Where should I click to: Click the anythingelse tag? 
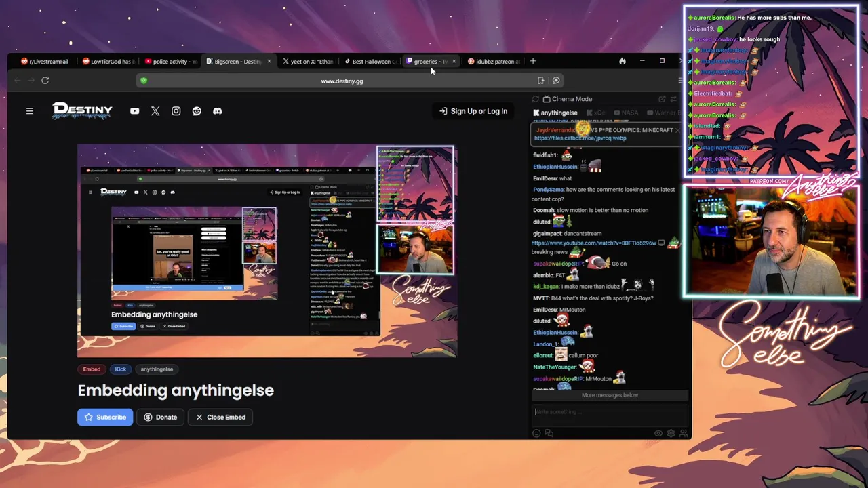click(157, 369)
